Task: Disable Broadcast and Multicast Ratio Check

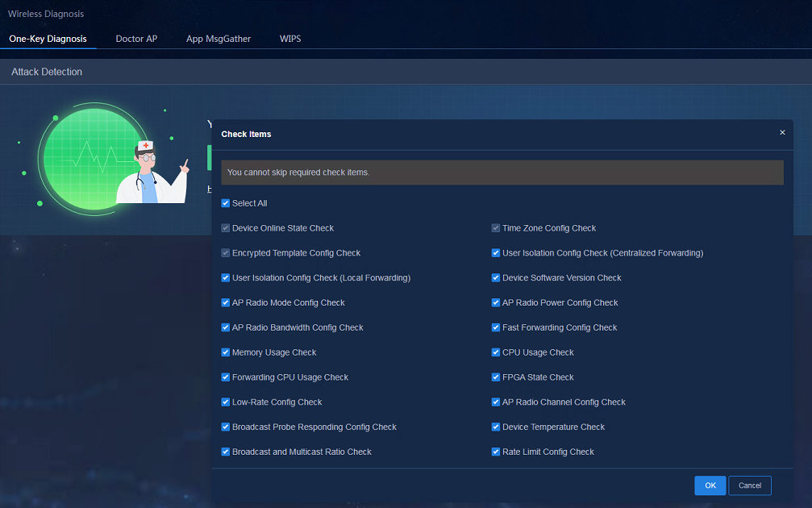Action: 225,452
